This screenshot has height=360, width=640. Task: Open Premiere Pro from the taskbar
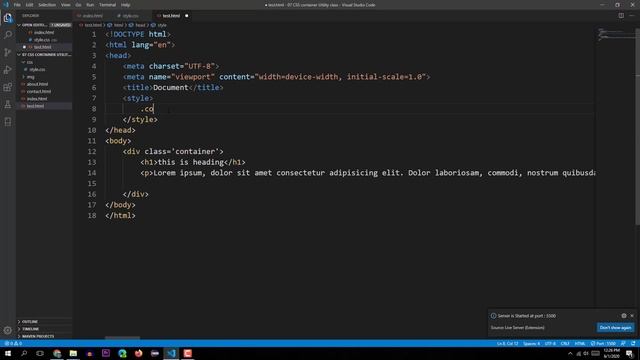click(106, 353)
